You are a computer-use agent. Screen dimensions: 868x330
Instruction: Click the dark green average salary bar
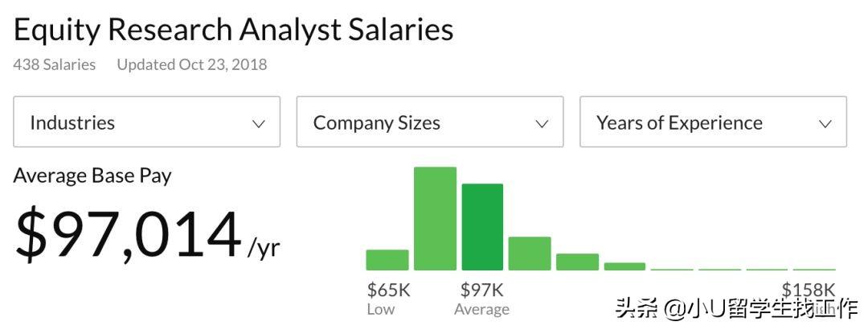(482, 227)
